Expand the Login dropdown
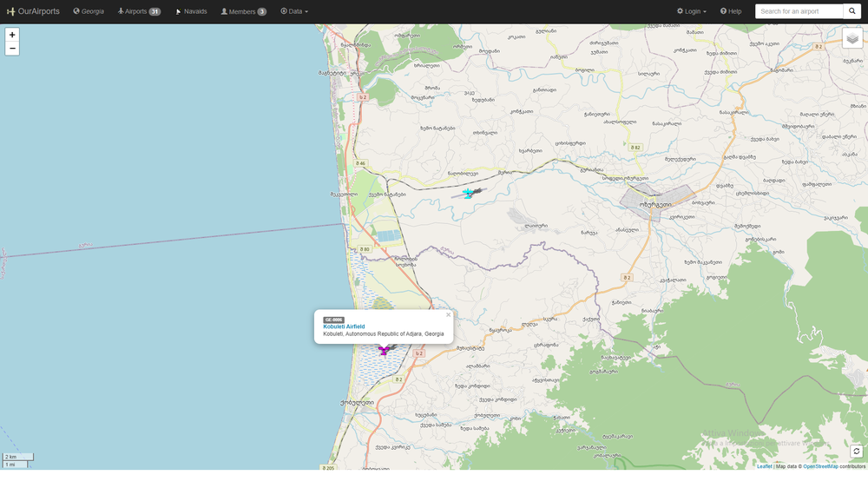Image resolution: width=868 pixels, height=488 pixels. pyautogui.click(x=692, y=11)
